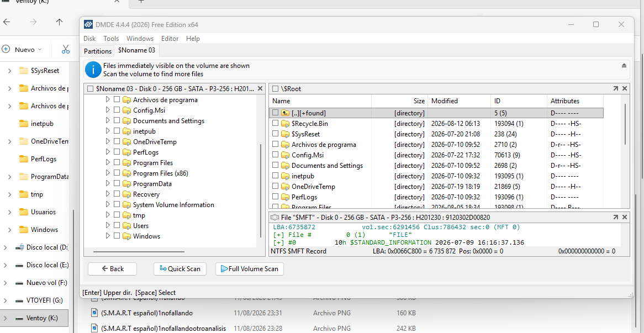Select Windows folder in Explorer sidebar
Screen dimensions: 644x333
point(44,230)
